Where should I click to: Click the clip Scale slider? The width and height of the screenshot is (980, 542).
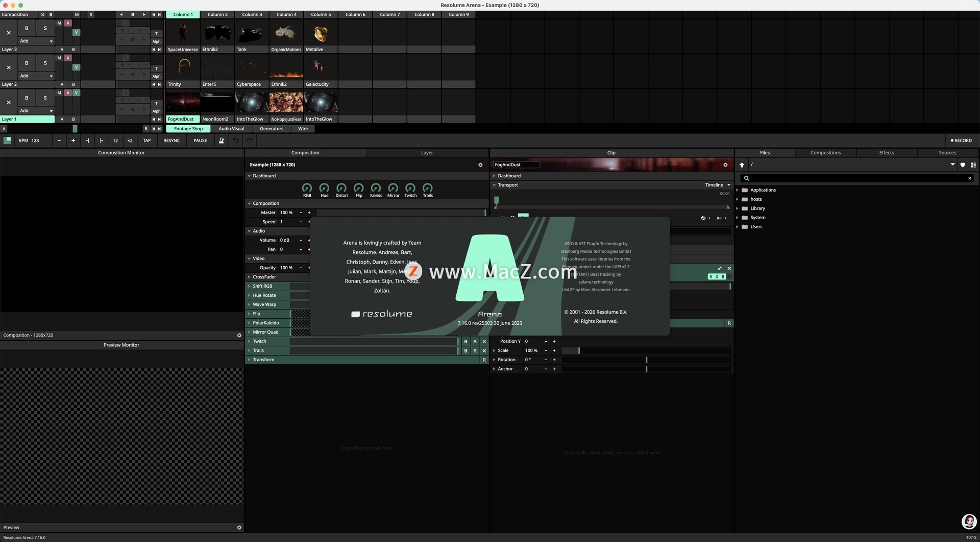pyautogui.click(x=646, y=351)
